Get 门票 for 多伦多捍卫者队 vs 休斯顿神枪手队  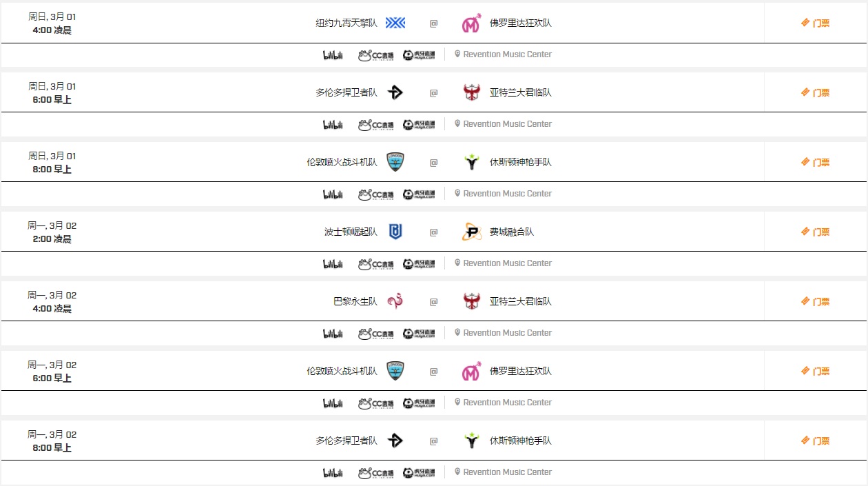pyautogui.click(x=816, y=441)
